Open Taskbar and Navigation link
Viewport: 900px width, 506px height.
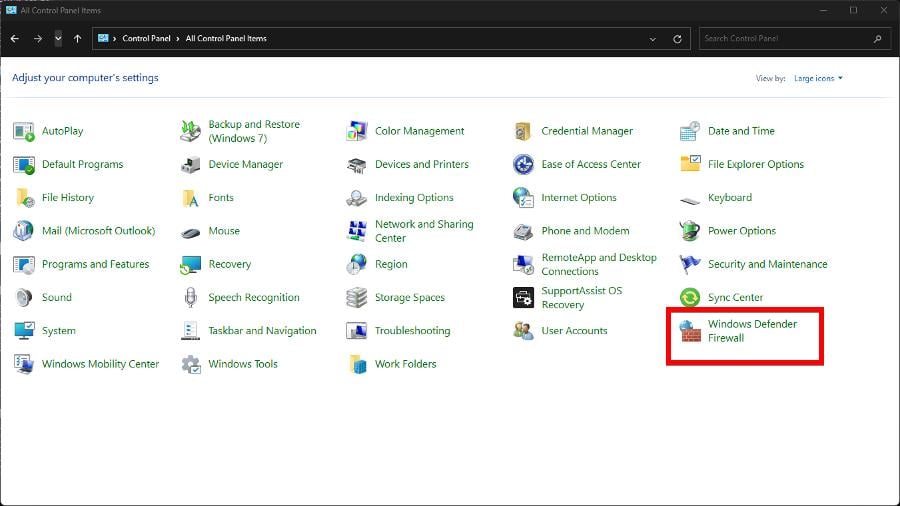point(262,331)
